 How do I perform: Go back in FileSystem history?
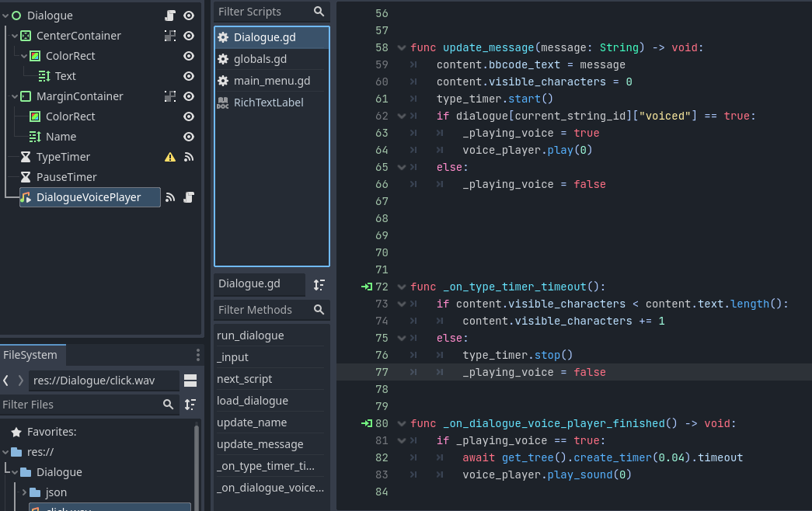point(5,381)
